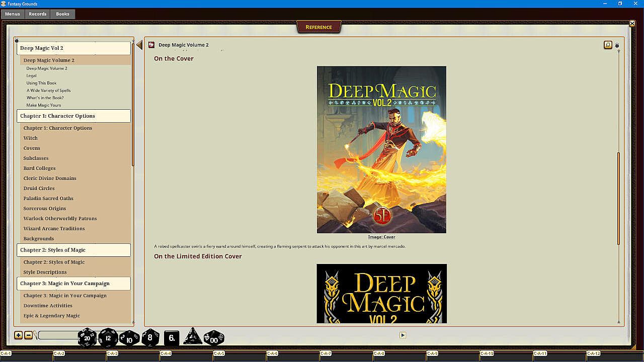This screenshot has height=362, width=644.
Task: Select hotkey slot C-A-1
Action: click(x=27, y=356)
